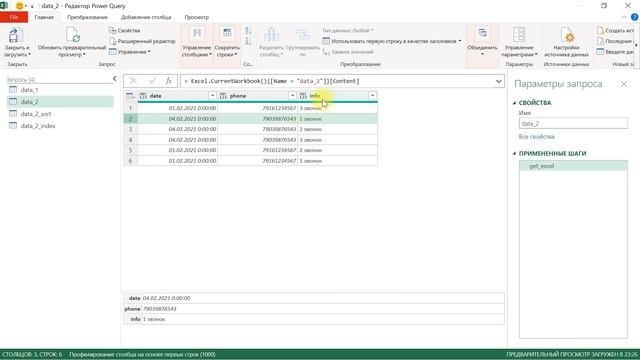
Task: Click the Close & Load icon
Action: point(15,35)
